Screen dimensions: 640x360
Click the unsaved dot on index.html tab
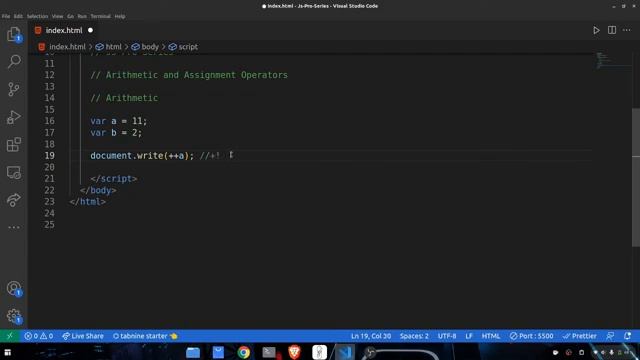(90, 30)
